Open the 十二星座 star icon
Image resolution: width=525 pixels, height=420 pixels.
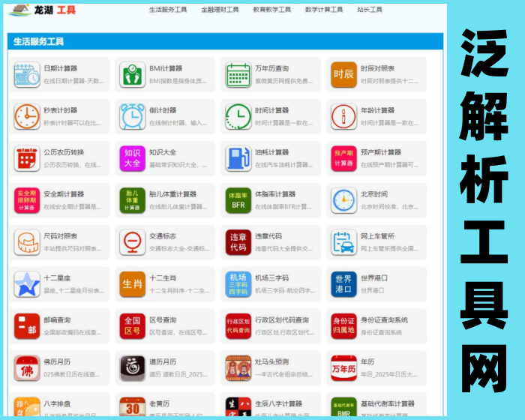[27, 284]
